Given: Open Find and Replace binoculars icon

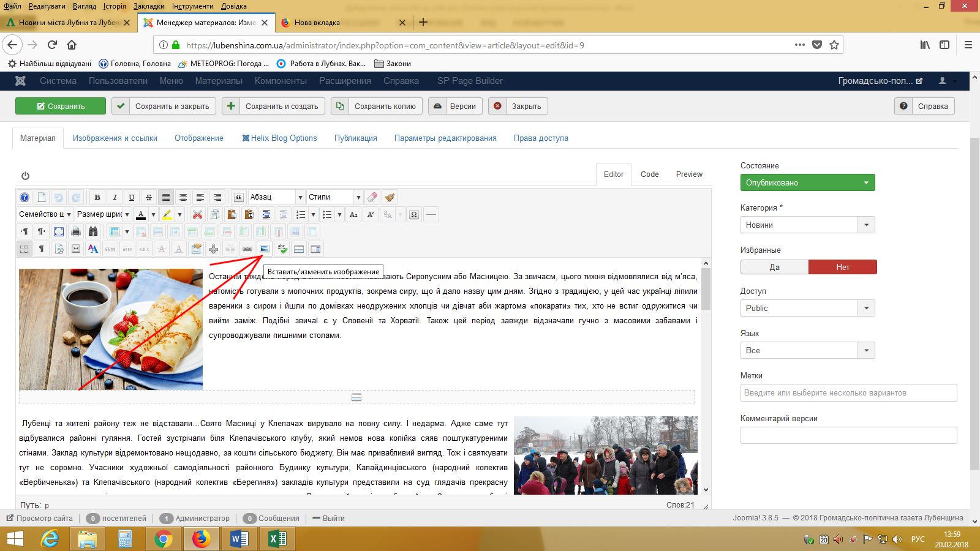Looking at the screenshot, I should click(x=93, y=231).
